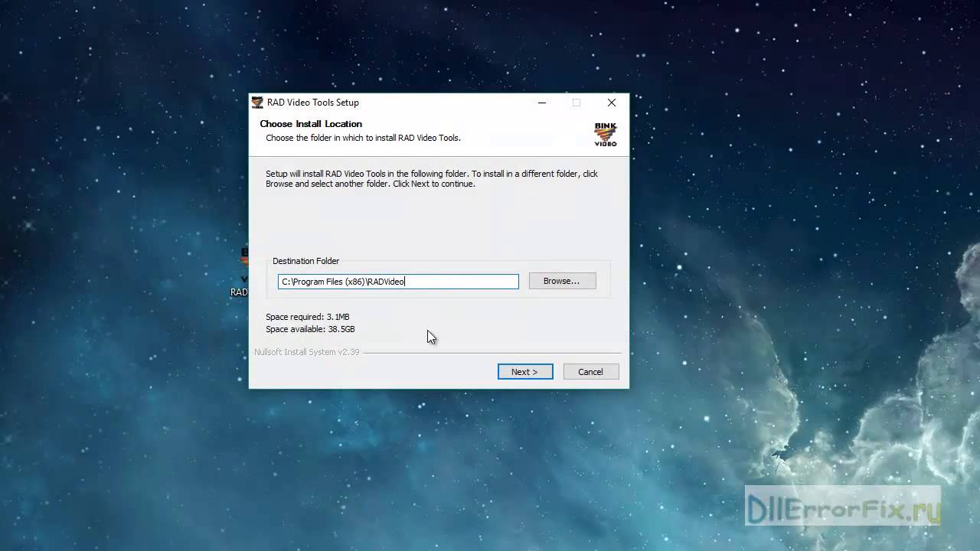
Task: Click the 'Destination Folder' group label
Action: pyautogui.click(x=305, y=261)
